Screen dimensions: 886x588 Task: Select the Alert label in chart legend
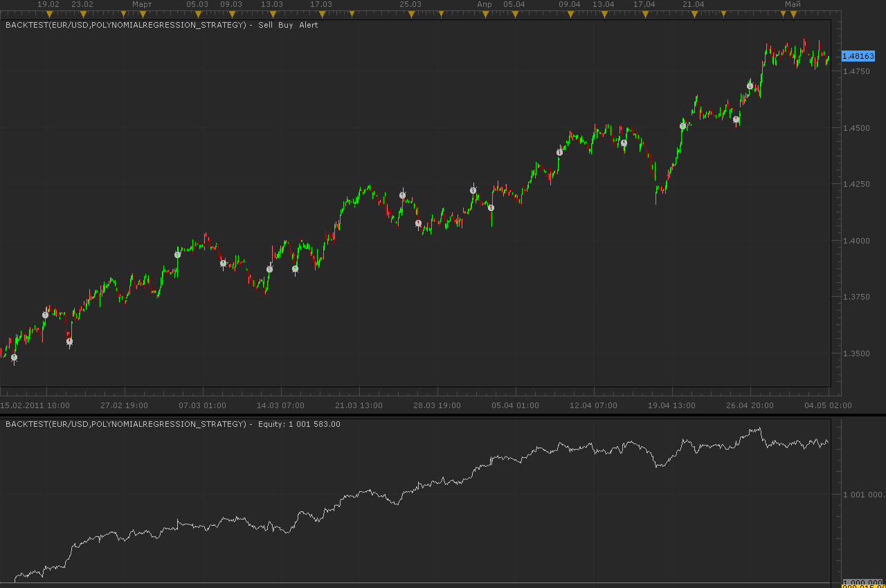coord(309,25)
